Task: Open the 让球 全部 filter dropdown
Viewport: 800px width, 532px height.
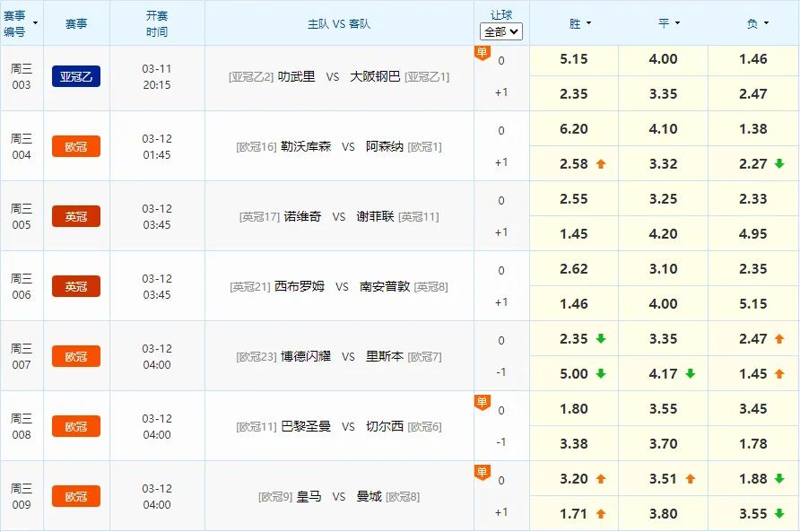Action: pyautogui.click(x=501, y=31)
